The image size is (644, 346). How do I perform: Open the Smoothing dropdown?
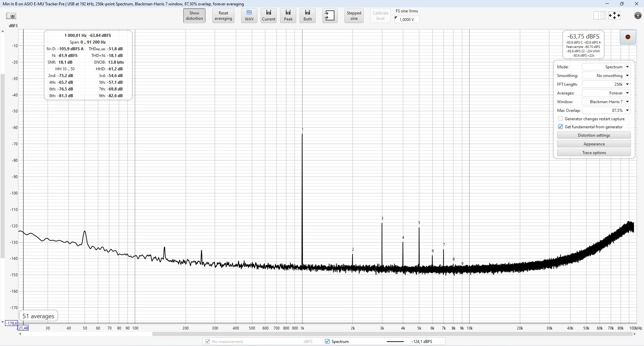point(606,75)
